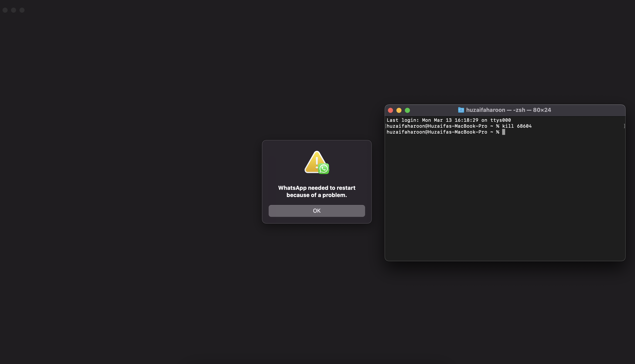The width and height of the screenshot is (635, 364).
Task: Click the last prompt line huzaifaharoon@Huzaifas-MacBook-Pro
Action: (437, 132)
